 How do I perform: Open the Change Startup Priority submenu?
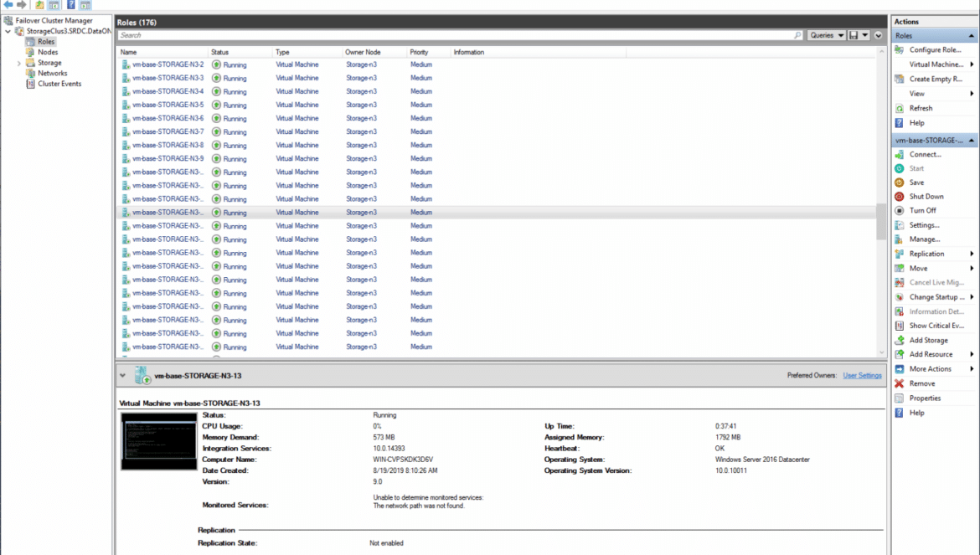(936, 297)
